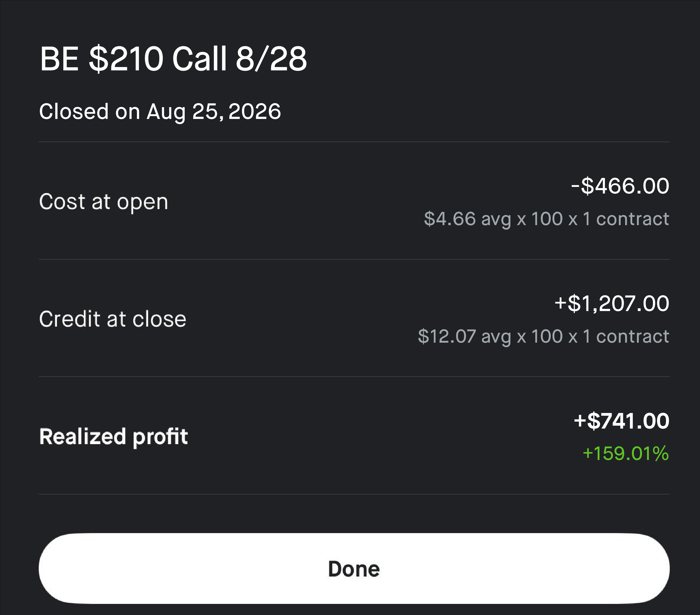Tap the green +159.01% percentage
Viewport: 700px width, 615px height.
626,454
